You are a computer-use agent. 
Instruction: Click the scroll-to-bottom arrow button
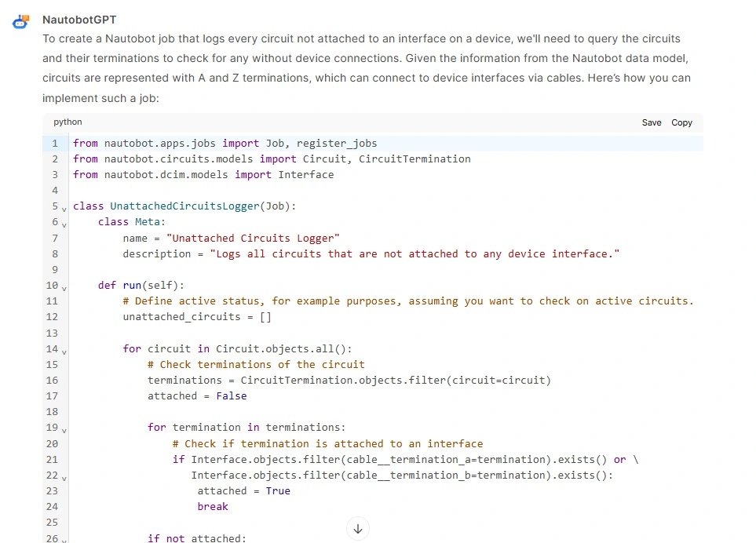click(x=358, y=529)
